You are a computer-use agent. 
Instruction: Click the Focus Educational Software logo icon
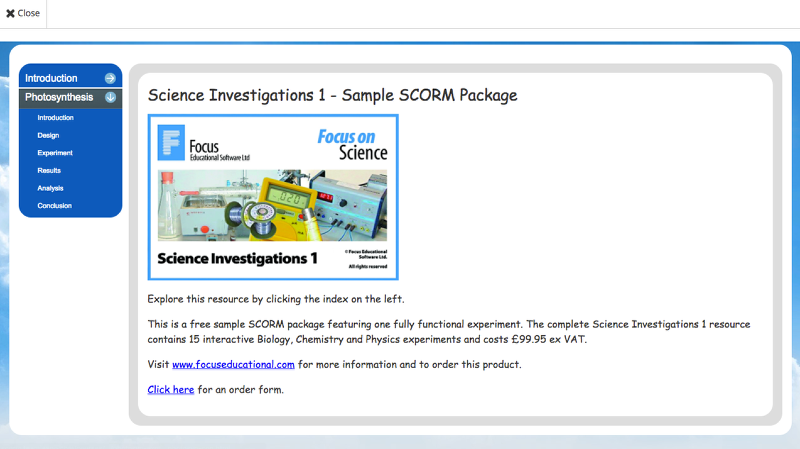point(171,142)
